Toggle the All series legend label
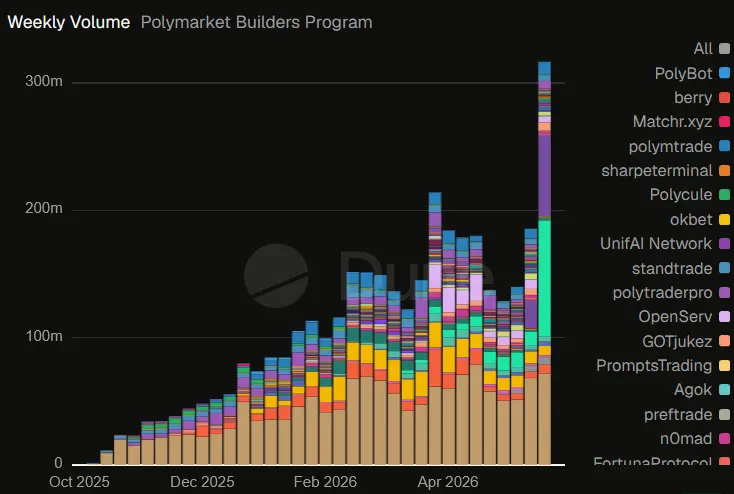The height and width of the screenshot is (494, 734). pyautogui.click(x=703, y=49)
